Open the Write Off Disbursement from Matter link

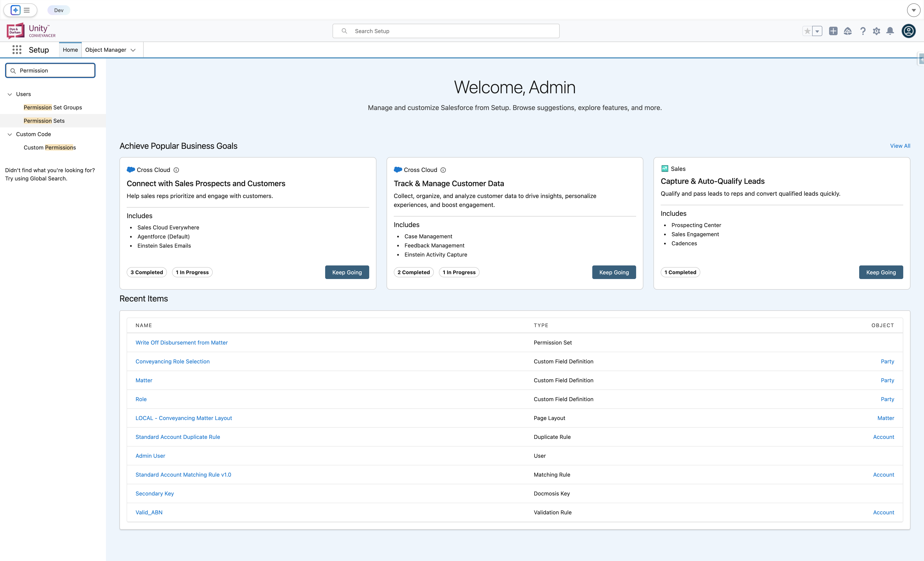pos(182,343)
